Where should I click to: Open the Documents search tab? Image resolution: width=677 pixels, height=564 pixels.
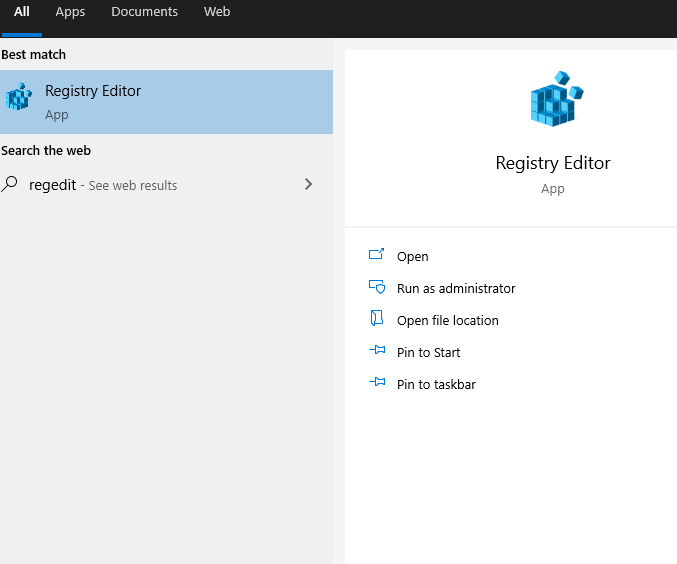[x=144, y=12]
